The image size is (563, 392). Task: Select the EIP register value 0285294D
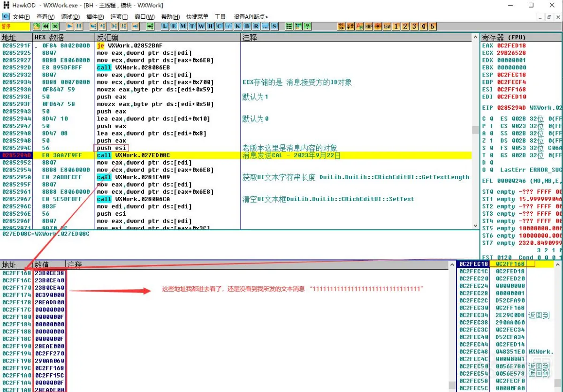coord(511,108)
